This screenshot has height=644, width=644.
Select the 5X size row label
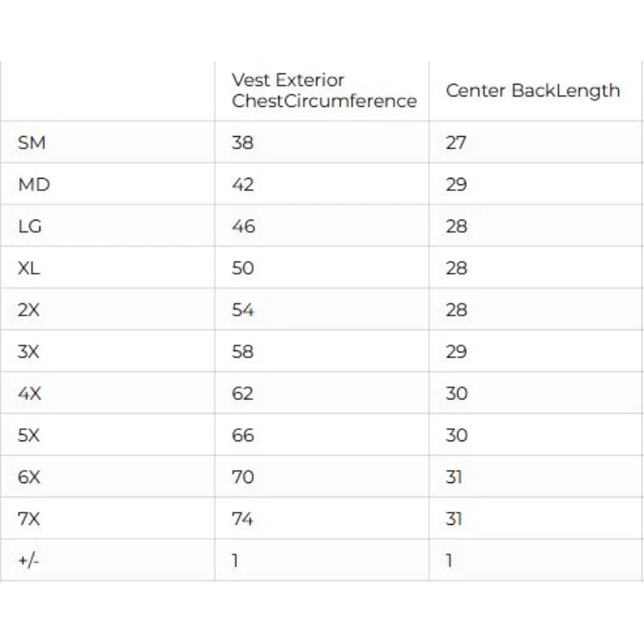pyautogui.click(x=29, y=436)
